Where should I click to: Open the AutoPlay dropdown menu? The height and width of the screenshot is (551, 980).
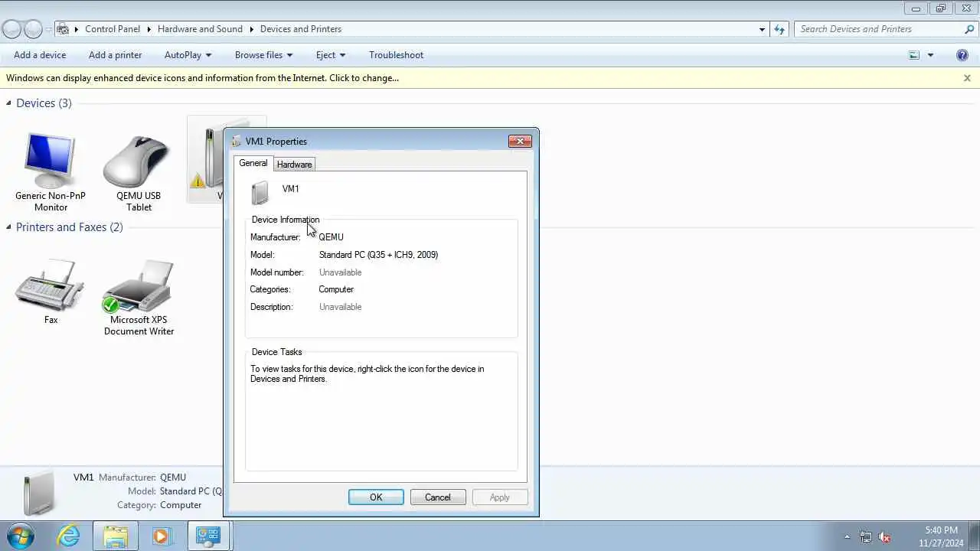click(188, 55)
